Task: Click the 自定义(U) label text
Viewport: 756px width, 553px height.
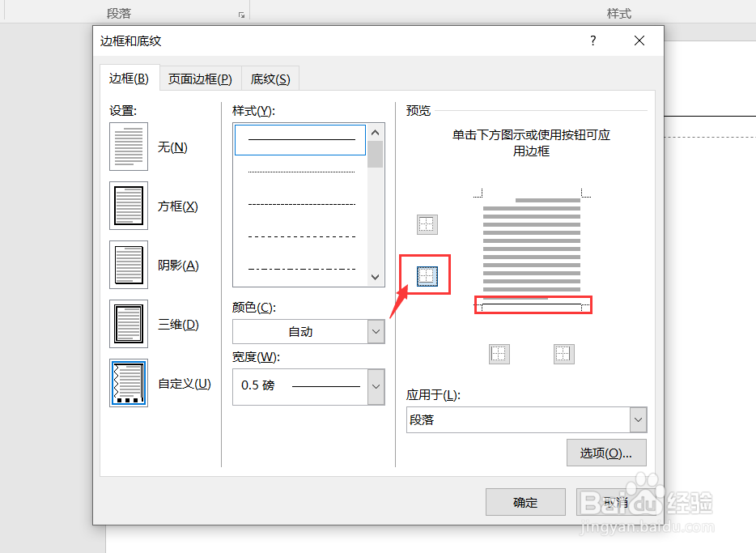Action: [x=185, y=384]
